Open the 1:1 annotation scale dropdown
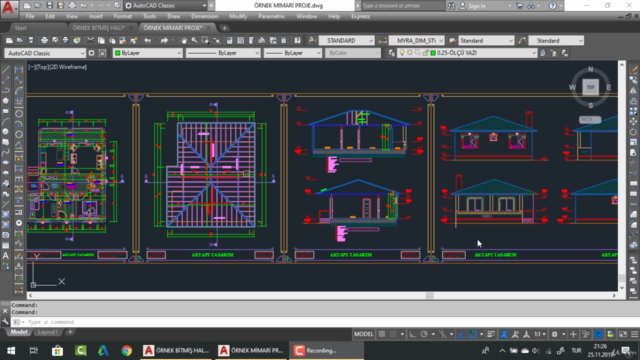Viewport: 640px width, 360px height. 540,334
